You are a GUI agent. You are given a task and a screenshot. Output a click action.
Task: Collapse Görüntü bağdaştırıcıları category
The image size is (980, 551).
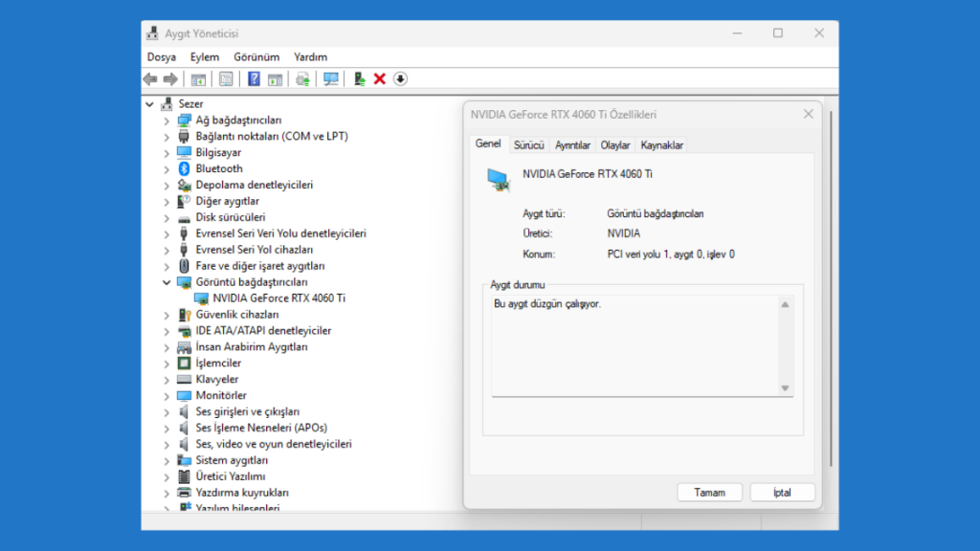tap(167, 282)
